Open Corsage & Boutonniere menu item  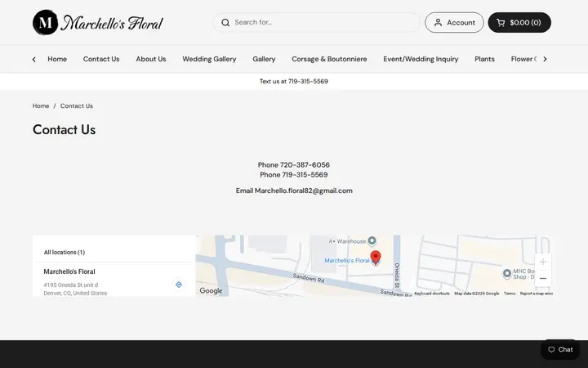coord(329,59)
